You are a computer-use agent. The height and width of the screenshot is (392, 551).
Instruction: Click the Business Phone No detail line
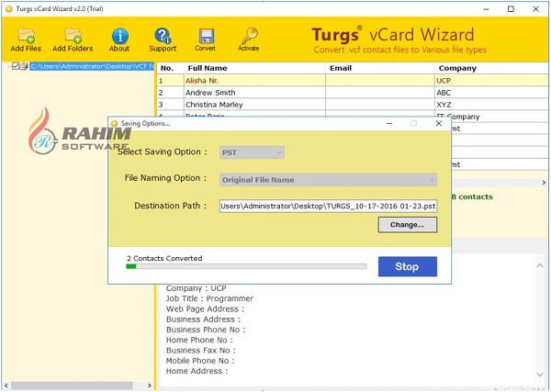click(x=206, y=330)
